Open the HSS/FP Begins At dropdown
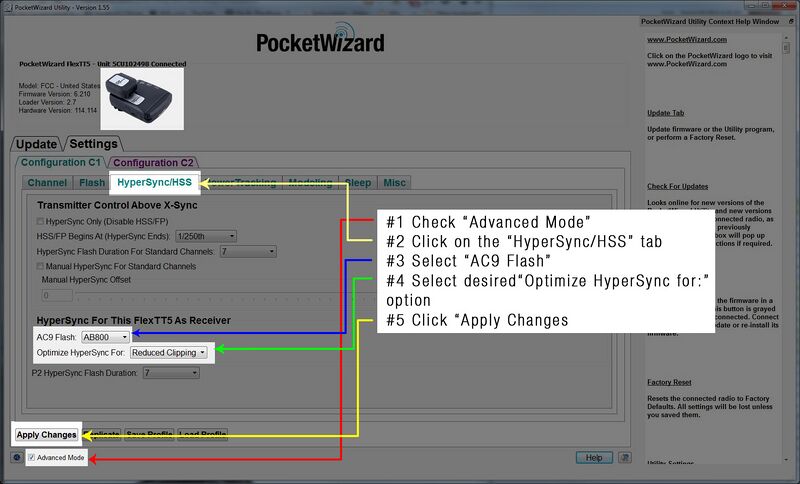800x484 pixels. (206, 236)
